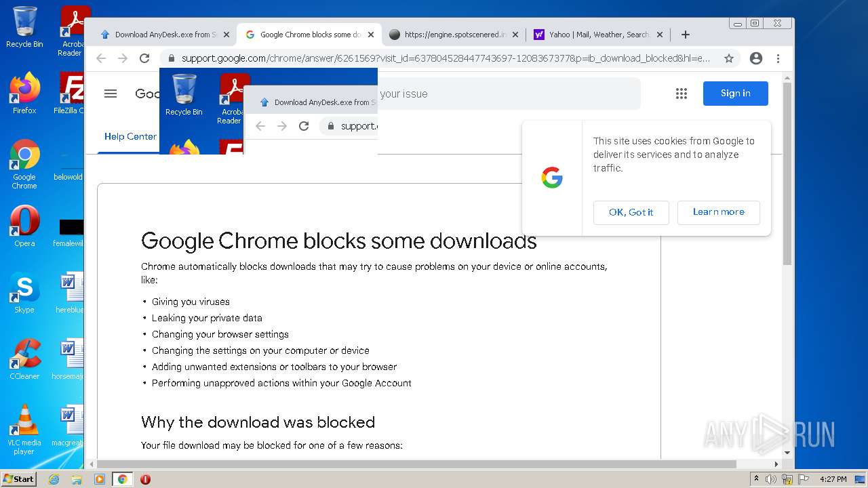This screenshot has height=488, width=868.
Task: Click the address bar URL
Action: click(441, 58)
